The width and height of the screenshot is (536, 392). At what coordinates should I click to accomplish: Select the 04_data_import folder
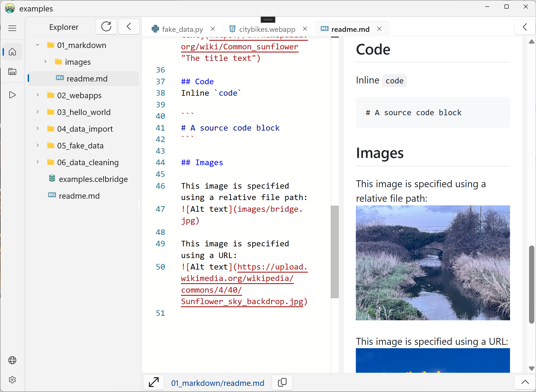click(85, 129)
